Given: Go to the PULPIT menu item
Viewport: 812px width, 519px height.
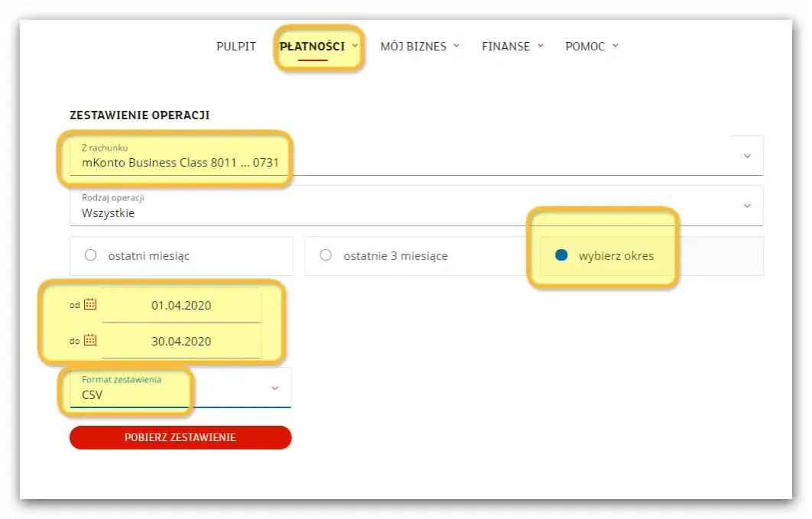Looking at the screenshot, I should point(236,47).
